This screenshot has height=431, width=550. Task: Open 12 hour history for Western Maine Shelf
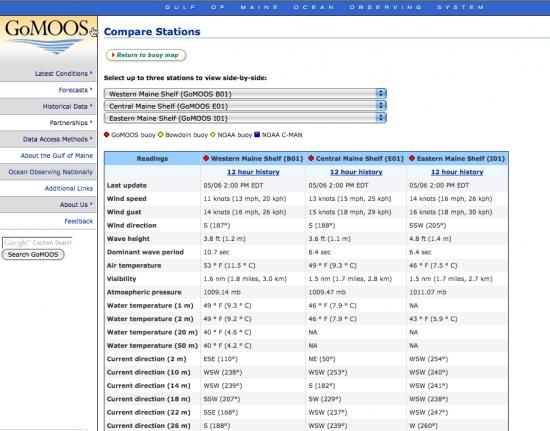[x=253, y=172]
